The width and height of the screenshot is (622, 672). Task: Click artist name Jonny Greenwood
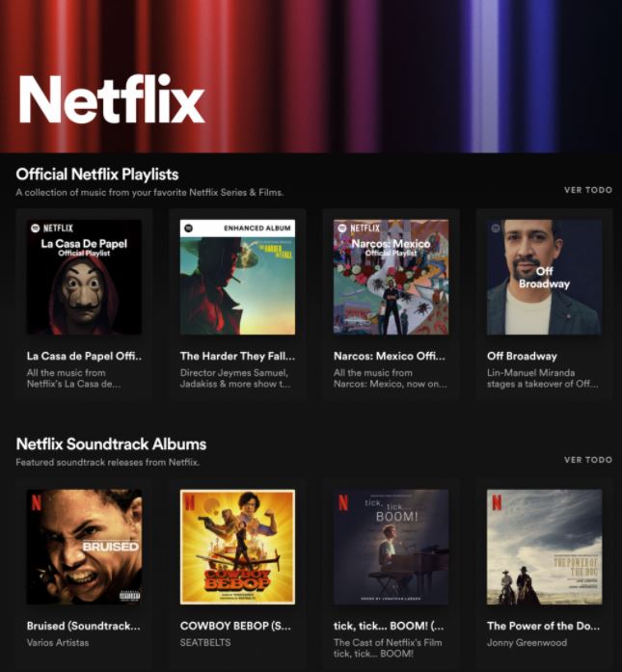[527, 642]
